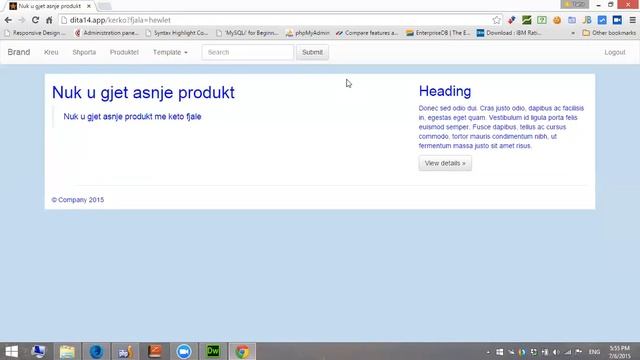Open the Zoom taskbar icon

click(x=184, y=351)
